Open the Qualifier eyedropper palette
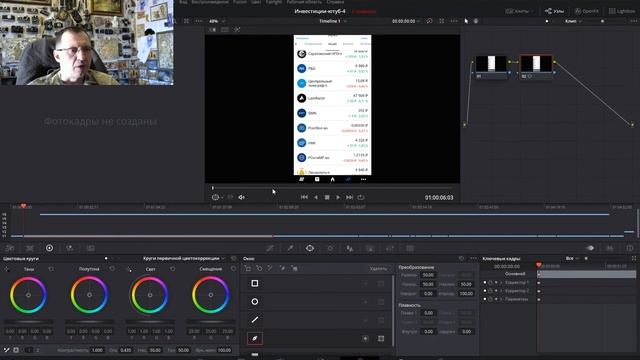The image size is (640, 360). 290,248
